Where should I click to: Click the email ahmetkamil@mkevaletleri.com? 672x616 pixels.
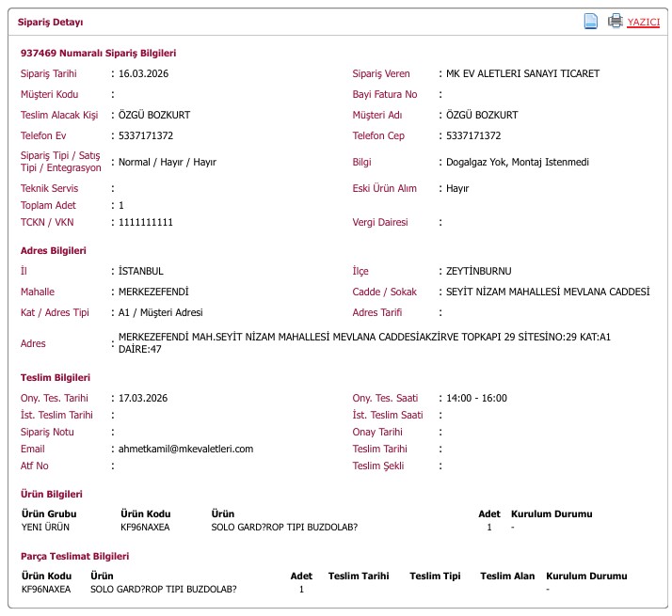185,449
